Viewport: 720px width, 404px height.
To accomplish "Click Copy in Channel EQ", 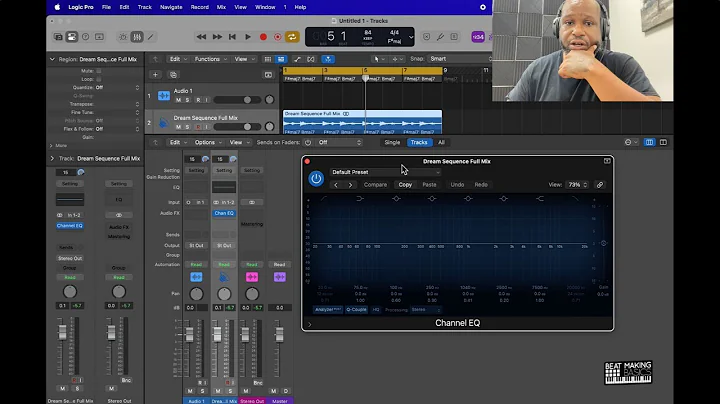I will [x=405, y=185].
